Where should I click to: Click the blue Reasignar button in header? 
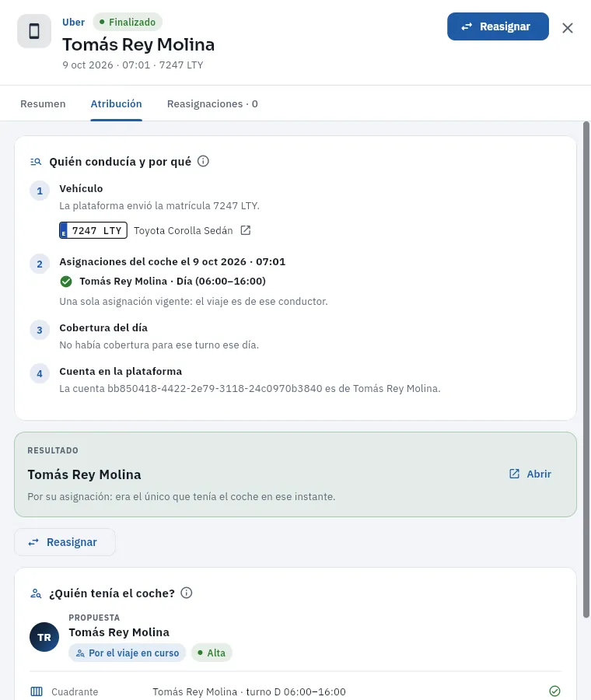(x=498, y=26)
